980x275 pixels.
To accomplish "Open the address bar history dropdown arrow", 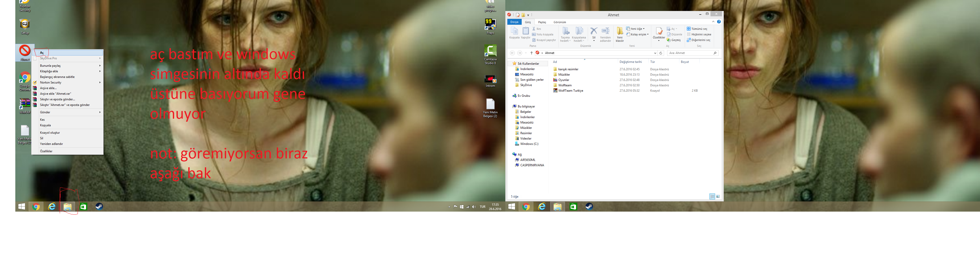I will click(655, 53).
